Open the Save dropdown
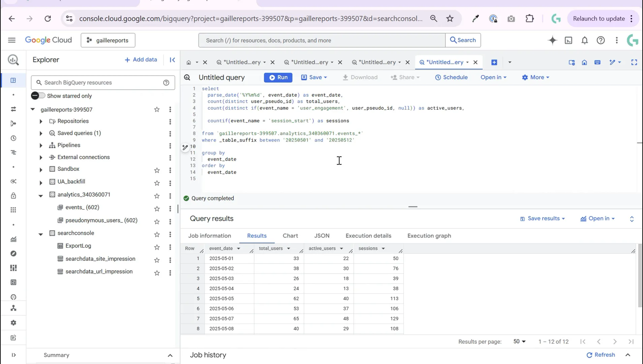This screenshot has width=643, height=364. click(x=314, y=77)
